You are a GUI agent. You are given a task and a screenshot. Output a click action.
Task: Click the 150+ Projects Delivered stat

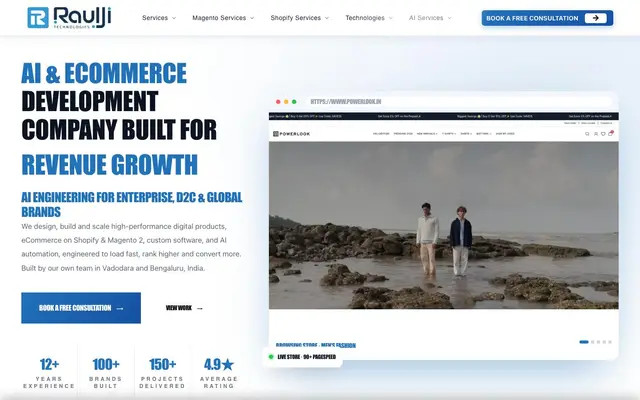click(162, 374)
